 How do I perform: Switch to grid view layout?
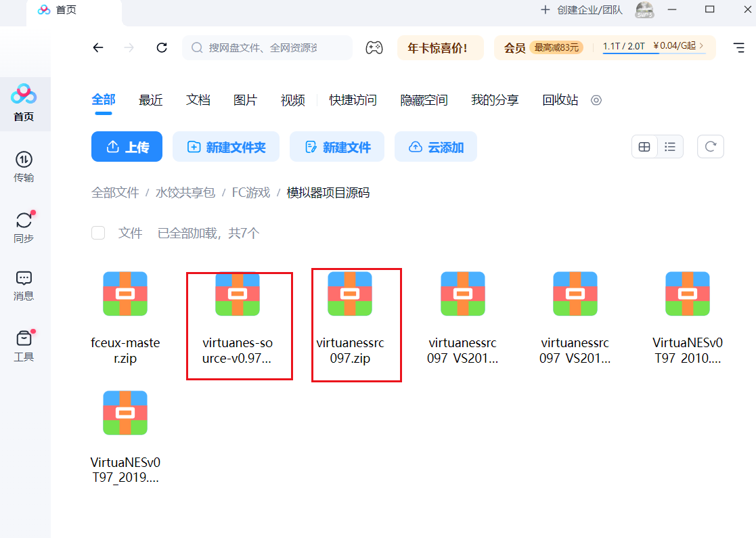[644, 147]
